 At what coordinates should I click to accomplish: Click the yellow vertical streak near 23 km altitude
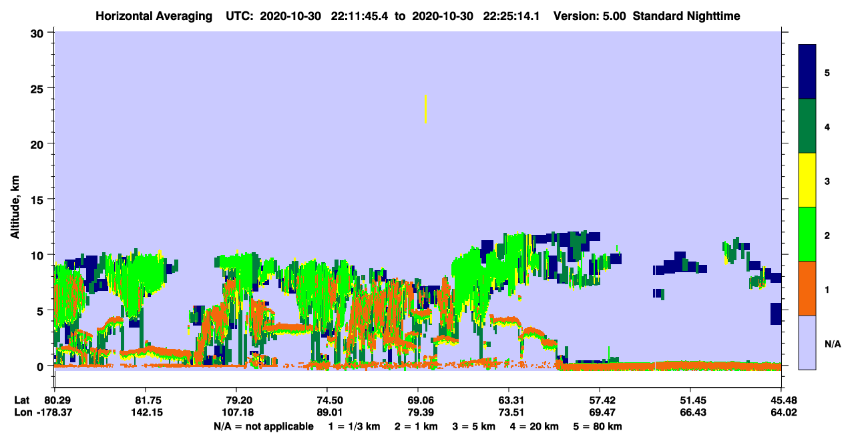[x=425, y=109]
